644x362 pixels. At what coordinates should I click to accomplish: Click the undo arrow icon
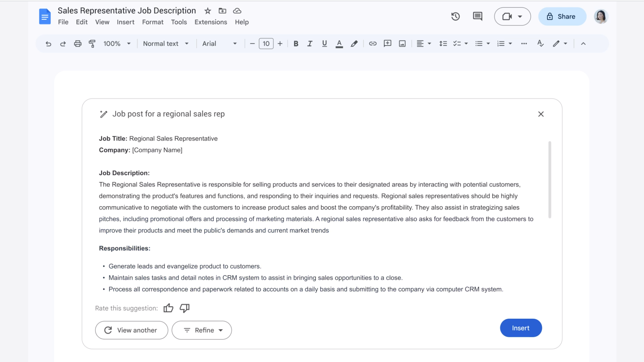click(47, 43)
